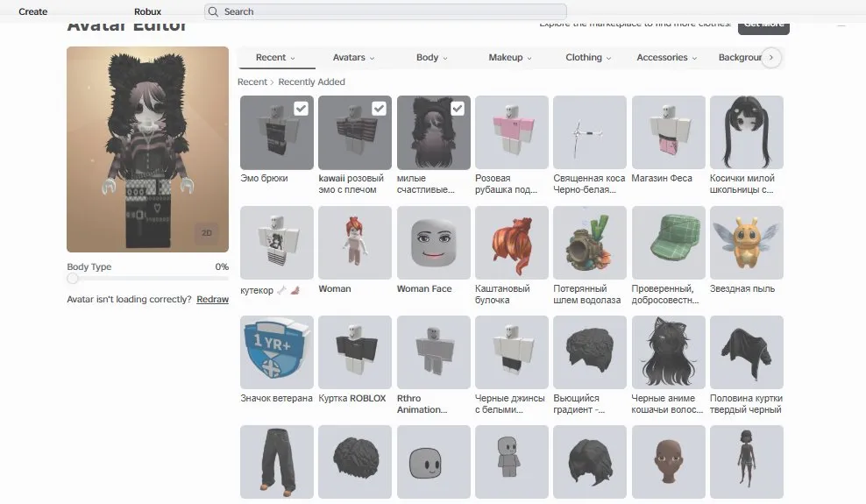
Task: Click the Розовая рубашка pink shirt item
Action: click(x=511, y=132)
